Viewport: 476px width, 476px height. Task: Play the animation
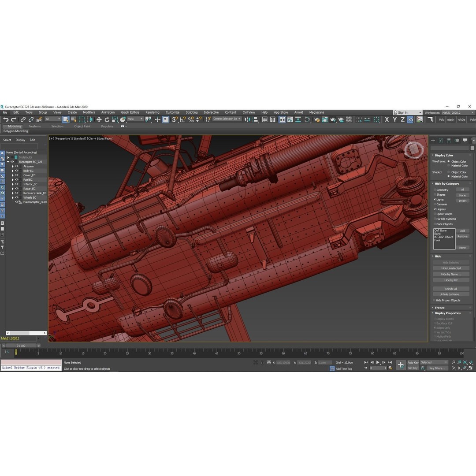point(378,362)
